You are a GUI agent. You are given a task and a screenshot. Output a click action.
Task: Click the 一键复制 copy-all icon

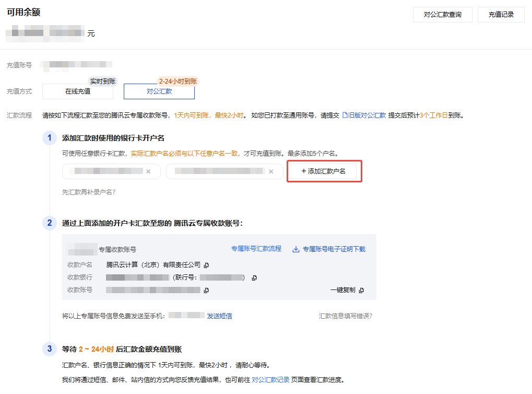click(x=361, y=290)
